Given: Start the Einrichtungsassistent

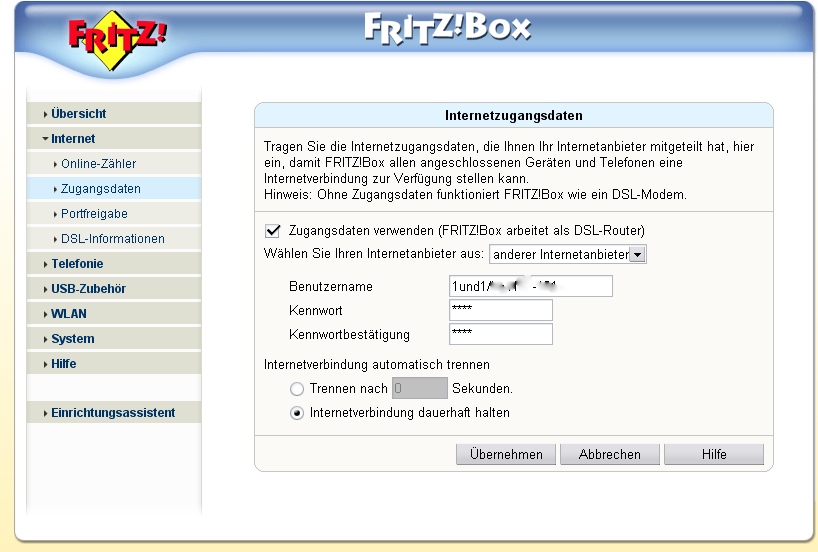Looking at the screenshot, I should pyautogui.click(x=114, y=413).
